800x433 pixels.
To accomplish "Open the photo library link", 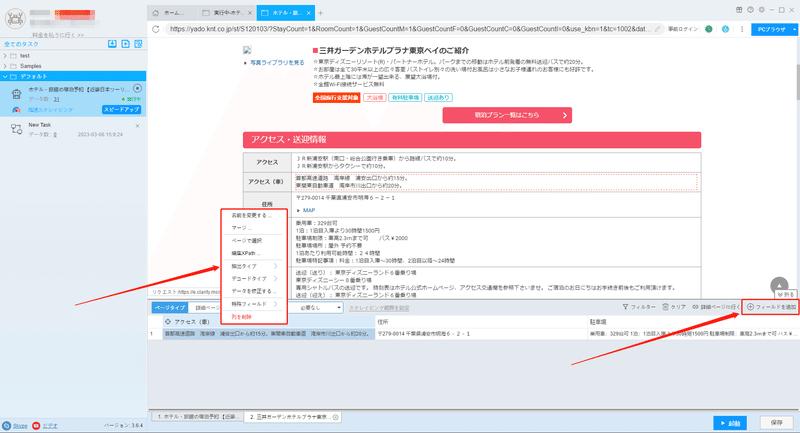I will [x=277, y=63].
